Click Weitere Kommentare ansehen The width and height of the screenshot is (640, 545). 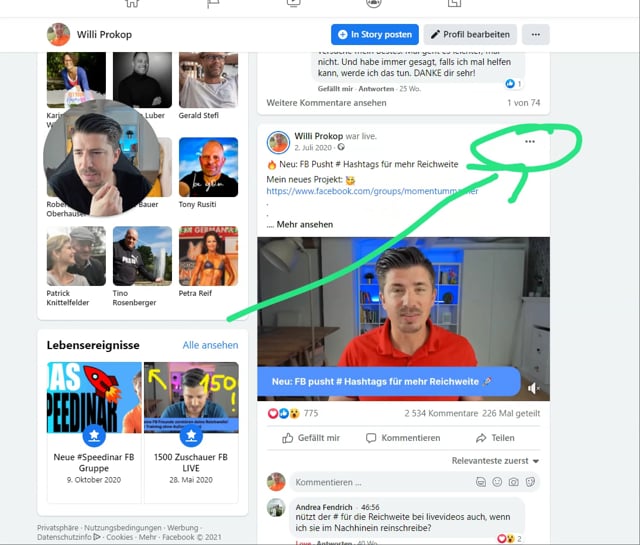click(x=326, y=102)
